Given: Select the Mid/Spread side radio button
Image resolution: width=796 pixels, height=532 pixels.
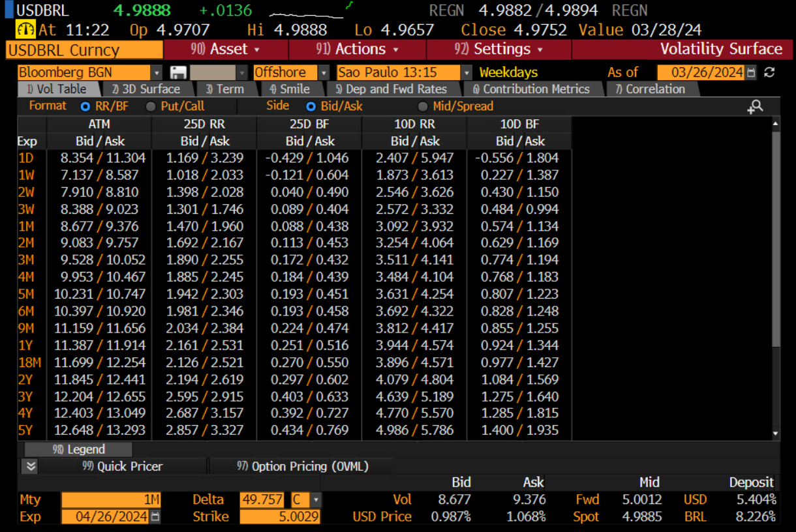Looking at the screenshot, I should pos(422,106).
